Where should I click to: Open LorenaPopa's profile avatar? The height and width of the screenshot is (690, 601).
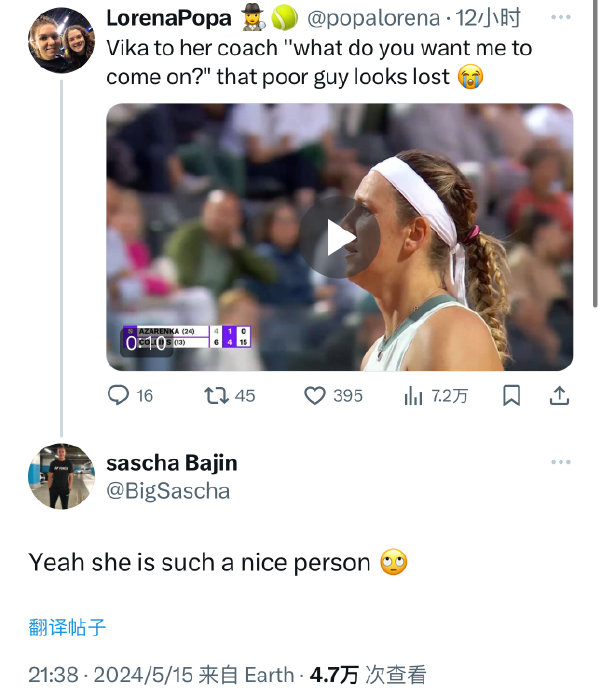click(x=61, y=40)
